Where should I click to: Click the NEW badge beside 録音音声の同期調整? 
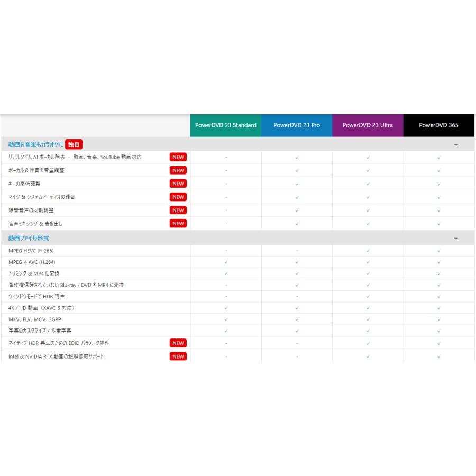pyautogui.click(x=178, y=210)
